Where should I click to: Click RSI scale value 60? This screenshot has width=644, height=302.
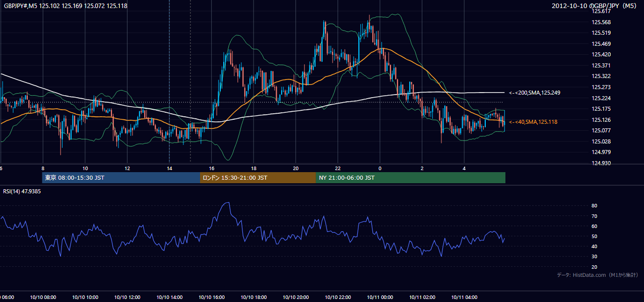tap(594, 226)
